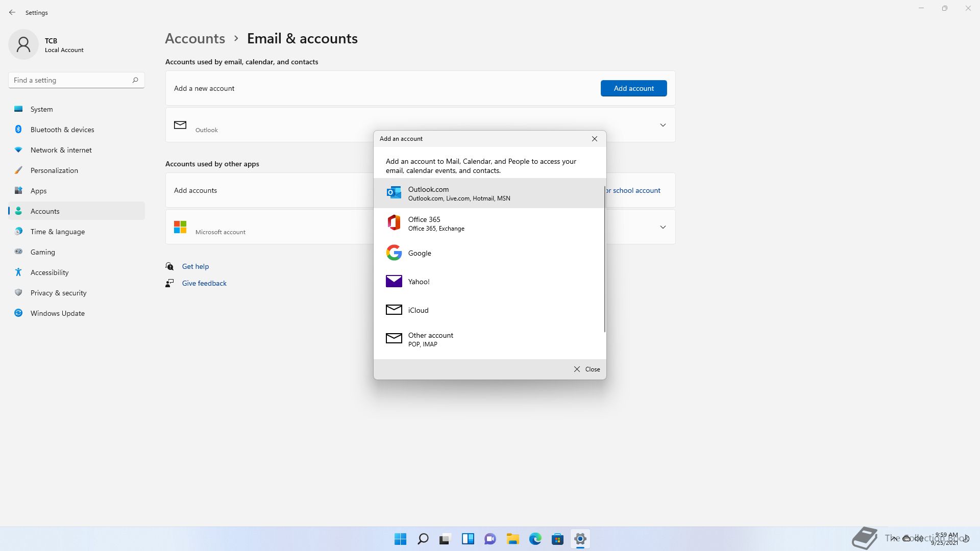Screen dimensions: 980x551
Task: Click the Add account button
Action: pyautogui.click(x=633, y=88)
